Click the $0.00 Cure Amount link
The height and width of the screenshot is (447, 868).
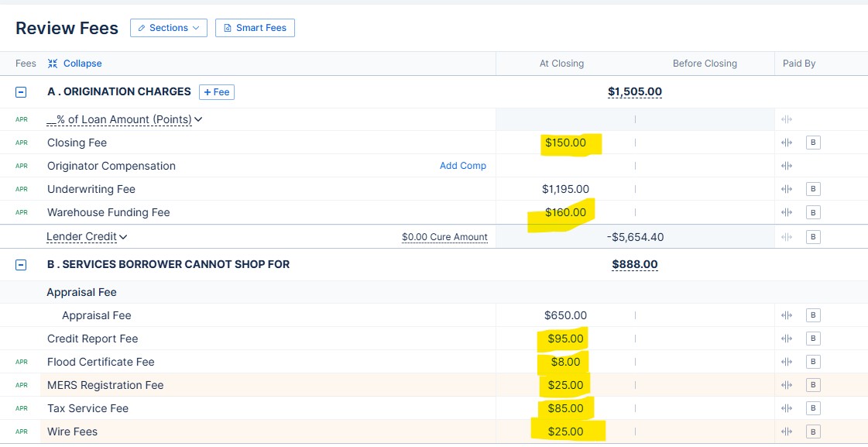click(444, 237)
